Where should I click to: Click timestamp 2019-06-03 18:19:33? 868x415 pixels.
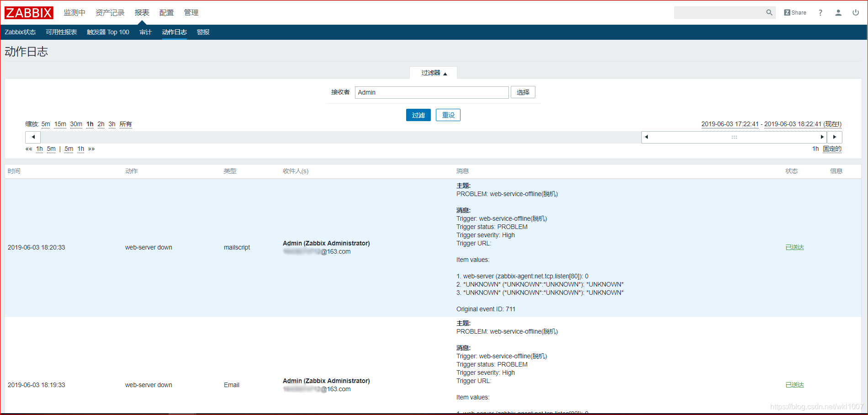(x=37, y=385)
